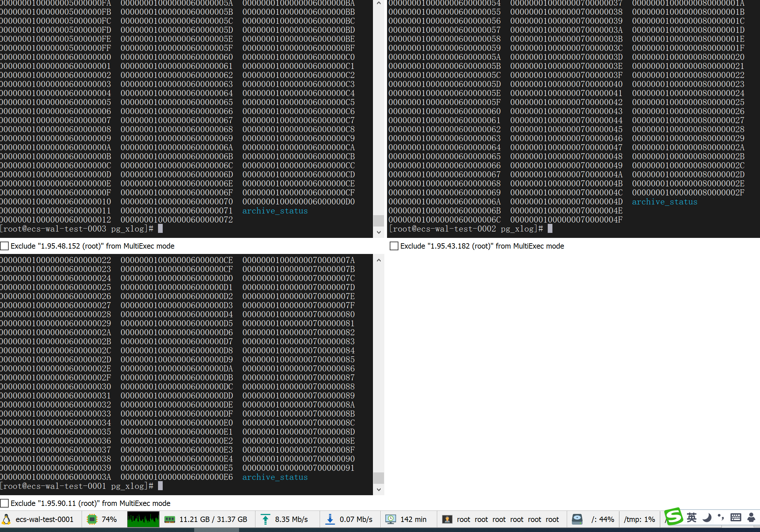Click archive_status in ecs-wal-test-0002 terminal
The width and height of the screenshot is (760, 532).
[664, 202]
